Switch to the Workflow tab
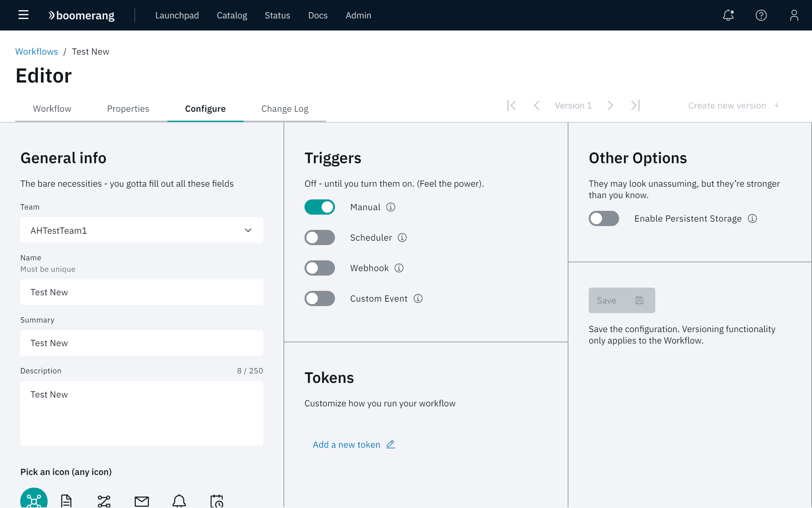Image resolution: width=812 pixels, height=508 pixels. 52,109
